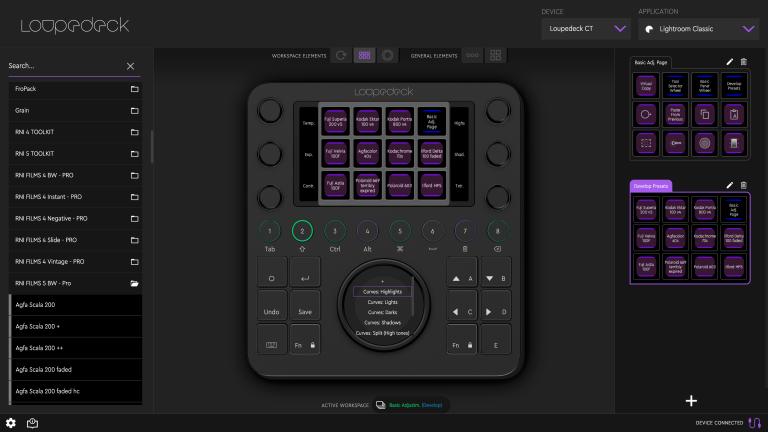This screenshot has width=768, height=432.
Task: Click the Kodak Ektar touch button on device screen
Action: click(367, 121)
